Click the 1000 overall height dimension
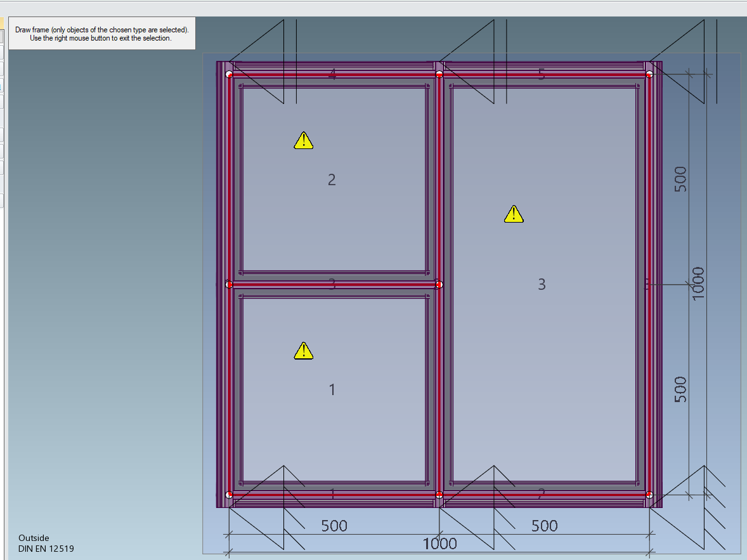This screenshot has width=747, height=560. click(x=698, y=283)
